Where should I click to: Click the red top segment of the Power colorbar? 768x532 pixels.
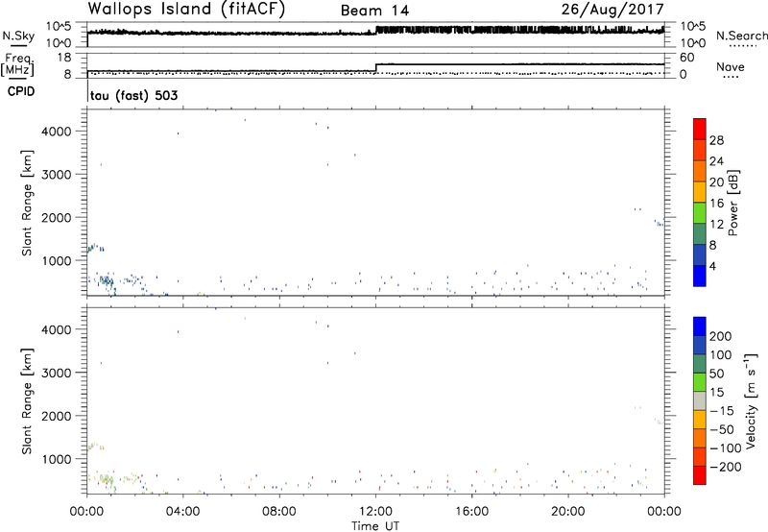coord(700,129)
